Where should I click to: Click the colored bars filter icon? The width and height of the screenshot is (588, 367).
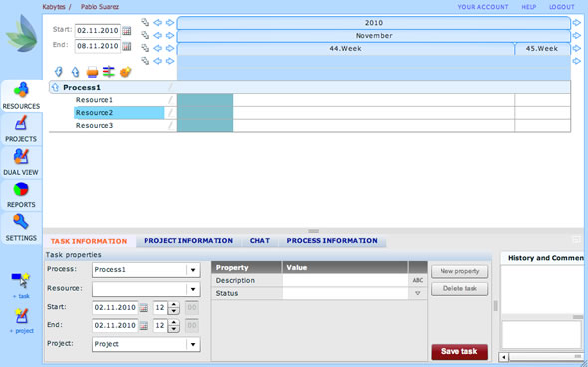pyautogui.click(x=108, y=71)
